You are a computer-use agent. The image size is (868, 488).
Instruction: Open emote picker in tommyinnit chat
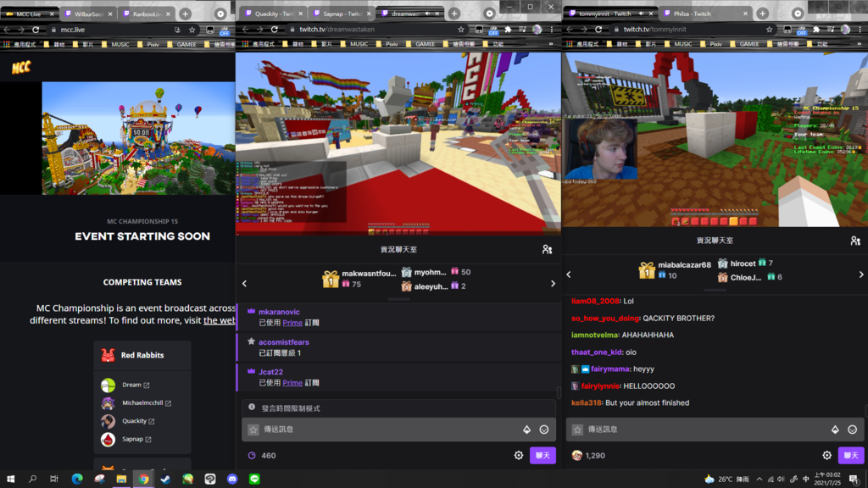click(x=853, y=430)
